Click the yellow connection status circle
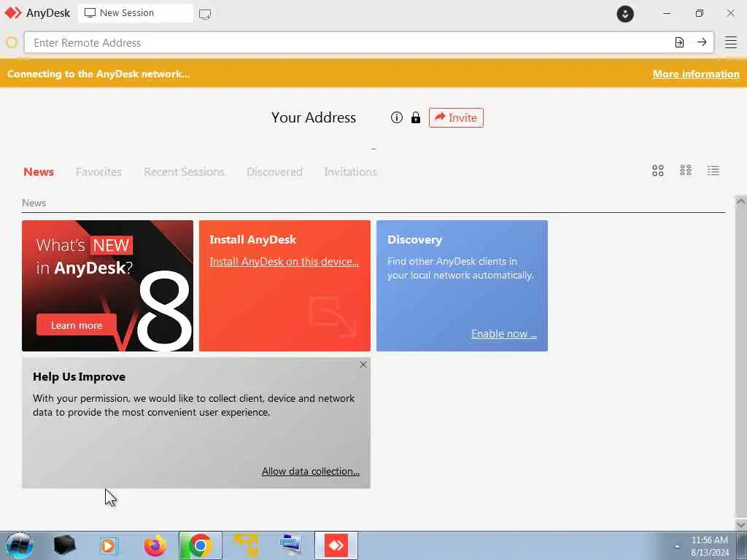The height and width of the screenshot is (560, 747). coord(12,43)
